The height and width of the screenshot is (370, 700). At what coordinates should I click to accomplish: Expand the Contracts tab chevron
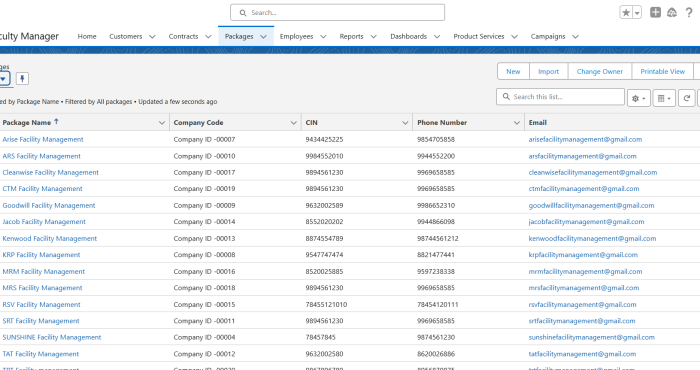(x=208, y=37)
